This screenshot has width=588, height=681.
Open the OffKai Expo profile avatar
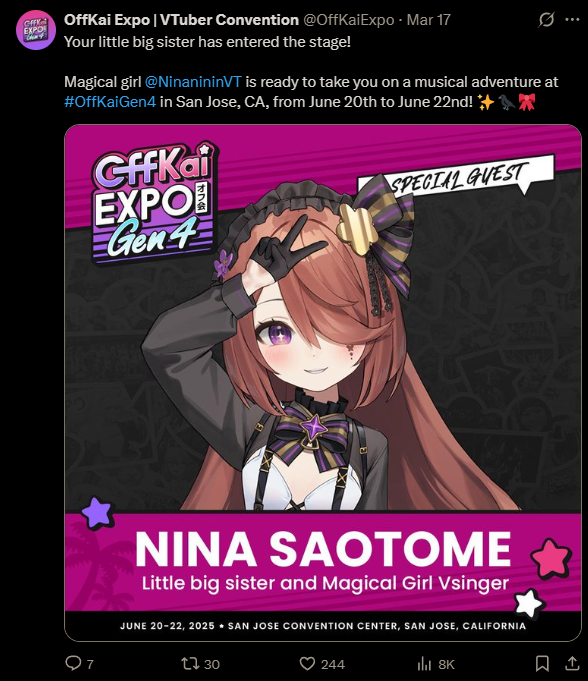(36, 30)
